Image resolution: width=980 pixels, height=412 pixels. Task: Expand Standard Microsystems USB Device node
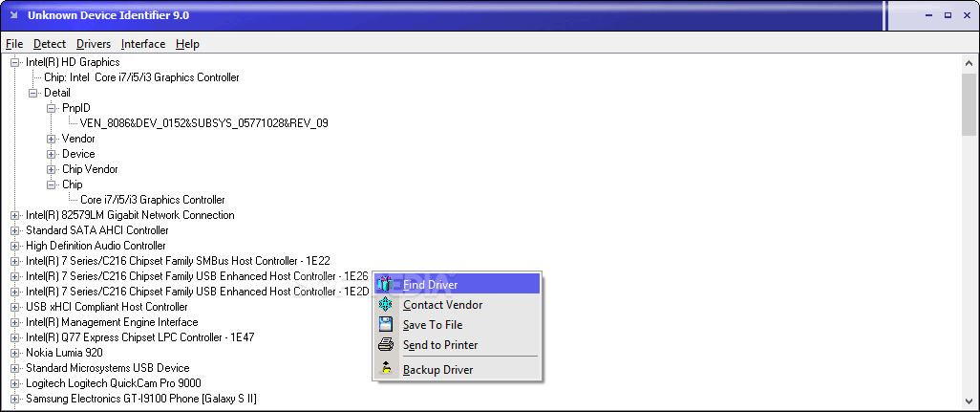[x=15, y=369]
